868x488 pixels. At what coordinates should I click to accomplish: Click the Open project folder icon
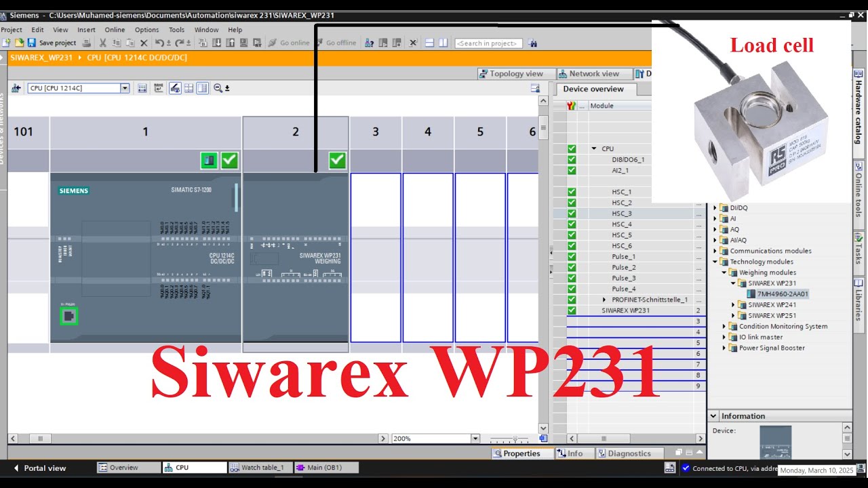click(19, 43)
